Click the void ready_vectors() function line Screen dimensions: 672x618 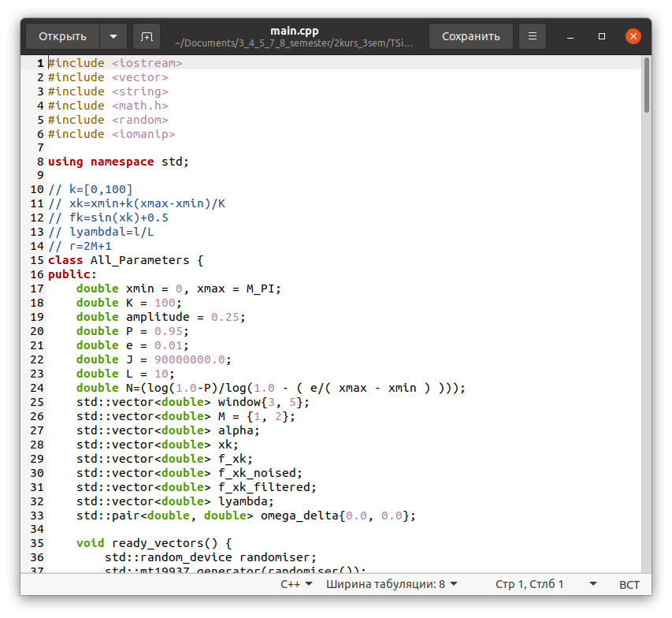tap(154, 543)
